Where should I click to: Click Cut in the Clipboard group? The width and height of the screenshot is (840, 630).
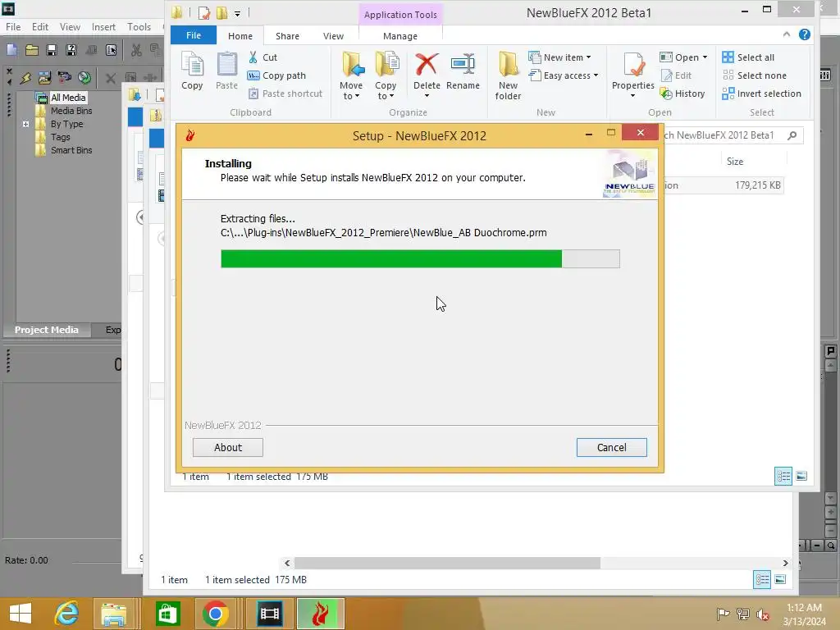coord(262,57)
